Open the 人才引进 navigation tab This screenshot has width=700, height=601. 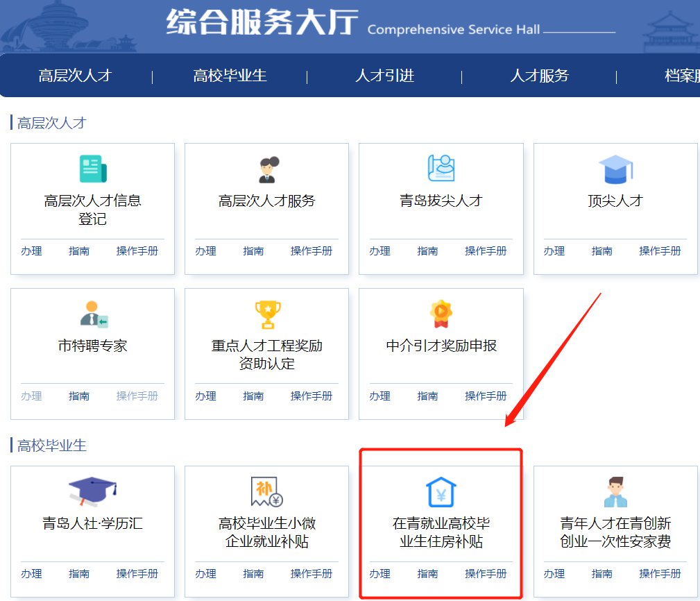click(x=384, y=76)
